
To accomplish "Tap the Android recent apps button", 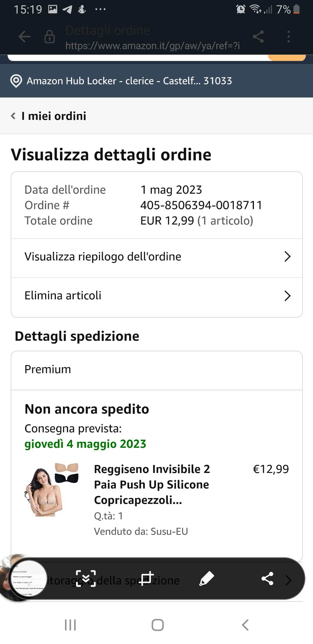I will click(x=70, y=625).
